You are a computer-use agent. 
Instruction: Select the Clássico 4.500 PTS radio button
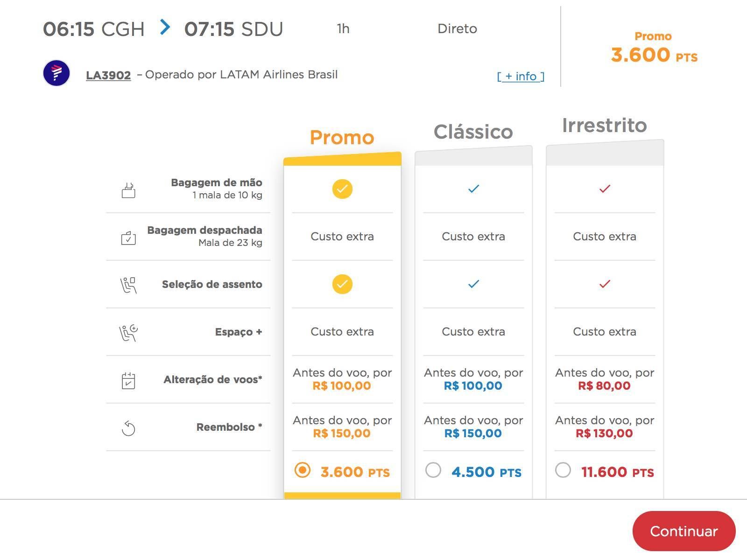coord(433,470)
